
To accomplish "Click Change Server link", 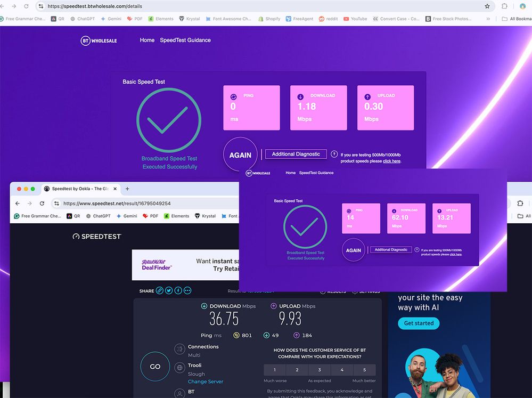I will click(206, 381).
